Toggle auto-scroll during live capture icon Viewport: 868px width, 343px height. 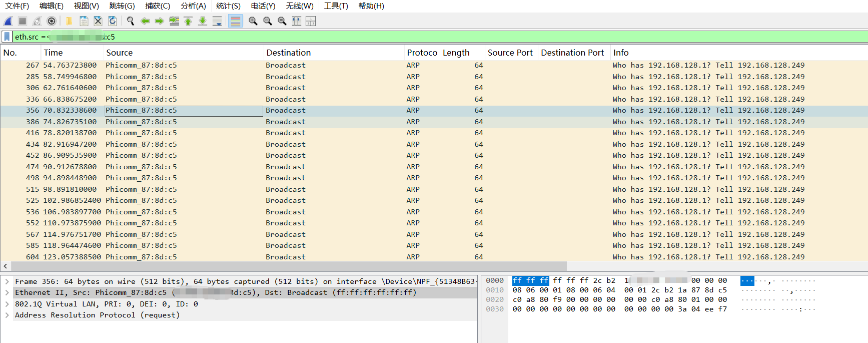[217, 21]
